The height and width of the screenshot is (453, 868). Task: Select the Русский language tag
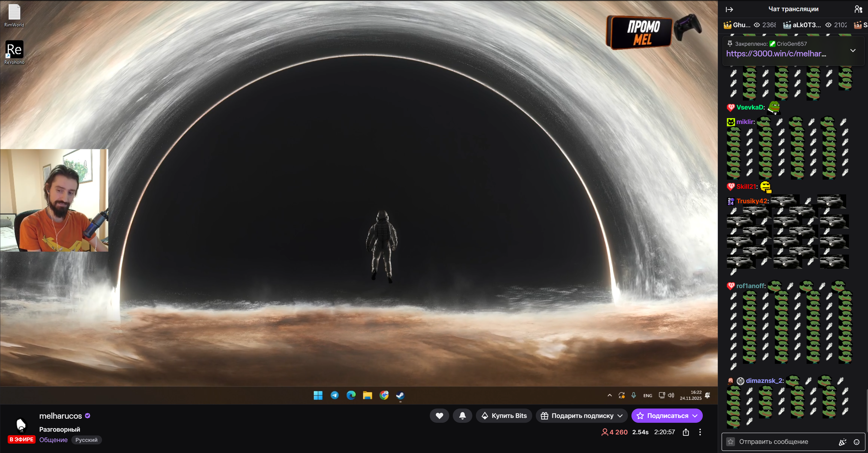tap(86, 440)
